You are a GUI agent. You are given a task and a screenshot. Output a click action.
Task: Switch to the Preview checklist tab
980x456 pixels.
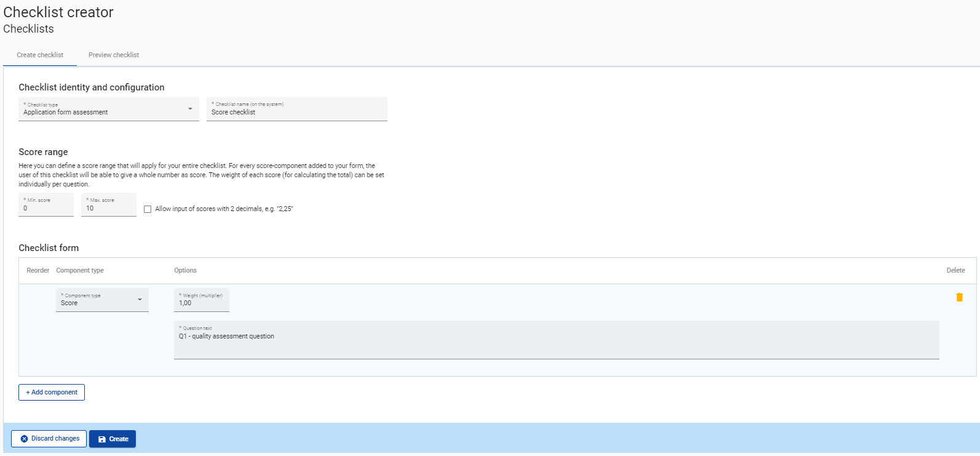114,55
